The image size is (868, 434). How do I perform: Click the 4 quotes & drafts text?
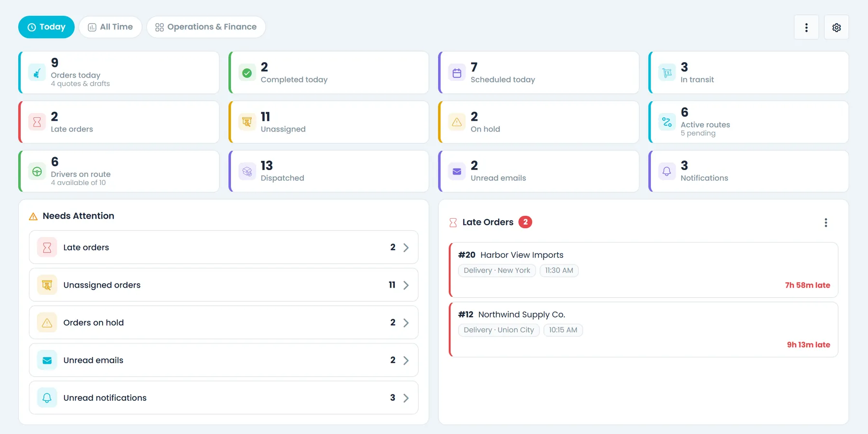[80, 84]
